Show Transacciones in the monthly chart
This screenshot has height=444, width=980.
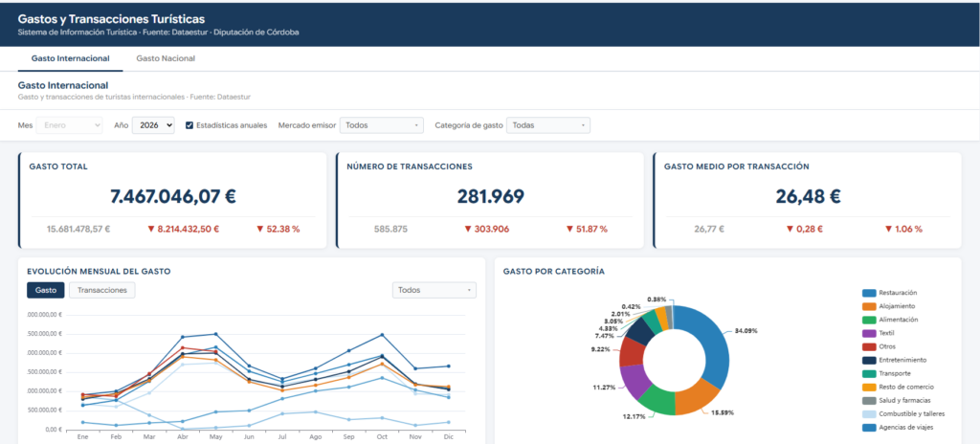coord(101,290)
